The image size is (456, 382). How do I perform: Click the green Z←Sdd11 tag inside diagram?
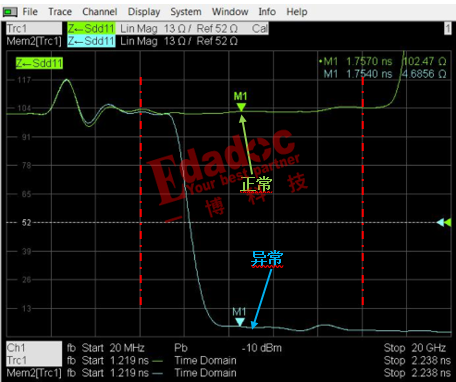point(39,63)
